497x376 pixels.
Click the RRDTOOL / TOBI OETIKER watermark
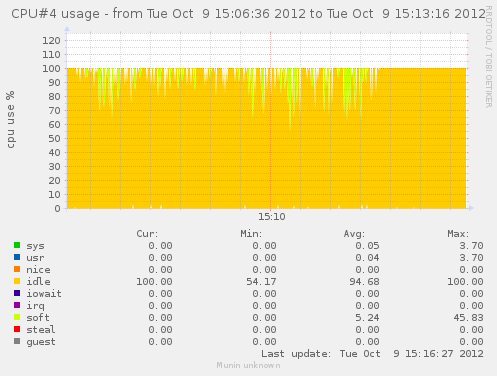489,57
